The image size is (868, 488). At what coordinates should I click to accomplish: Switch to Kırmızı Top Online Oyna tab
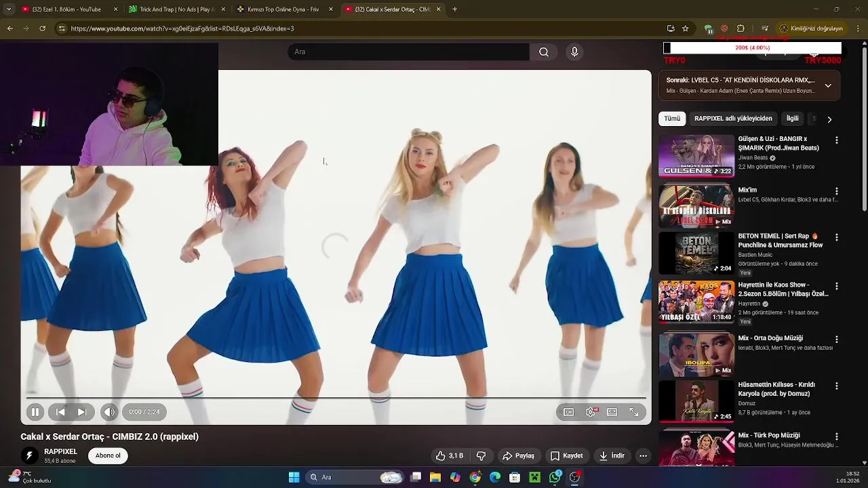pyautogui.click(x=283, y=9)
